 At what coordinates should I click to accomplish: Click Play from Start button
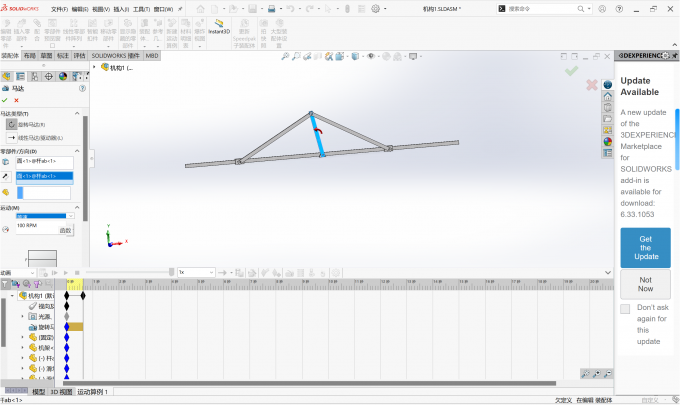point(55,273)
